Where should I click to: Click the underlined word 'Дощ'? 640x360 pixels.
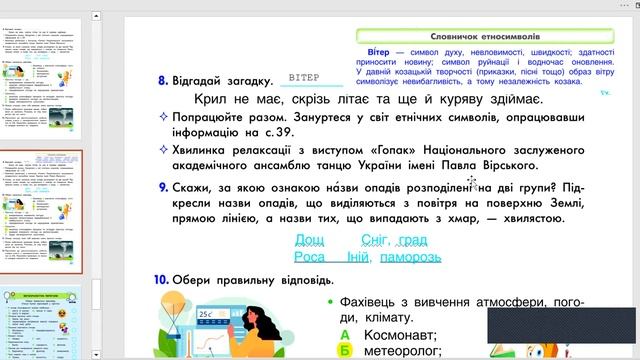click(309, 240)
